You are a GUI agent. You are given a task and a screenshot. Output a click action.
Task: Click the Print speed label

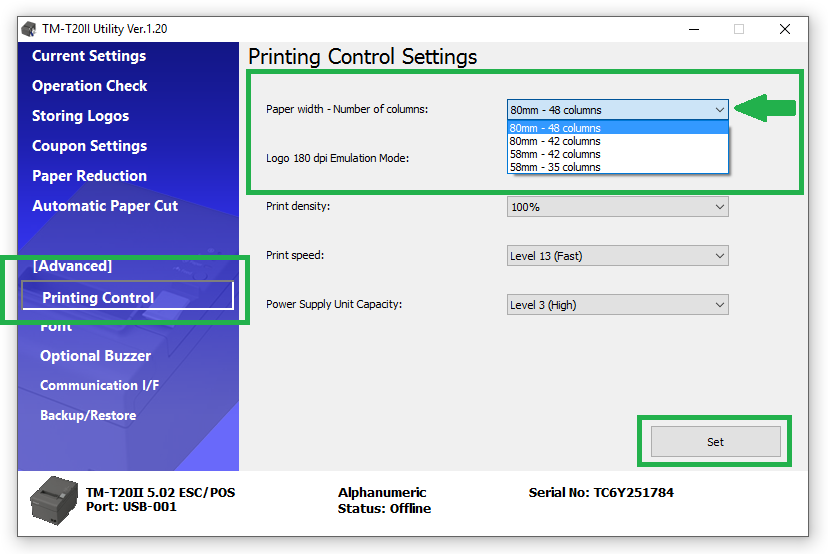click(295, 255)
